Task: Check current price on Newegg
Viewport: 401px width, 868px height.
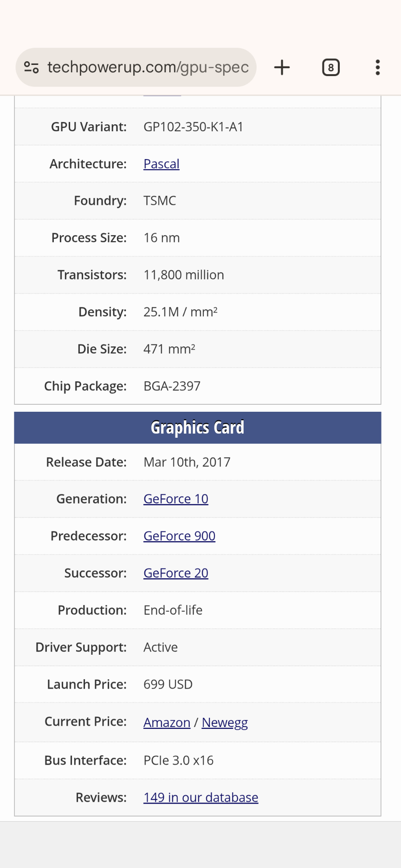Action: tap(225, 722)
